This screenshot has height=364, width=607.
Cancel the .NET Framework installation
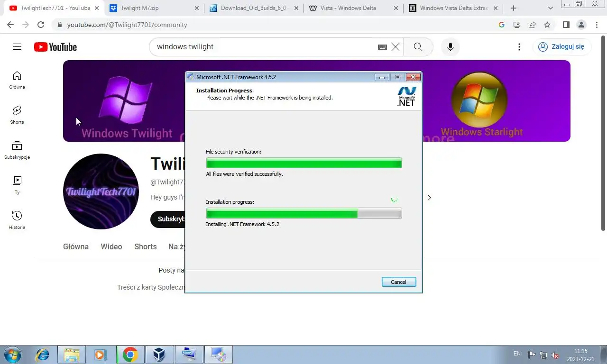click(399, 282)
